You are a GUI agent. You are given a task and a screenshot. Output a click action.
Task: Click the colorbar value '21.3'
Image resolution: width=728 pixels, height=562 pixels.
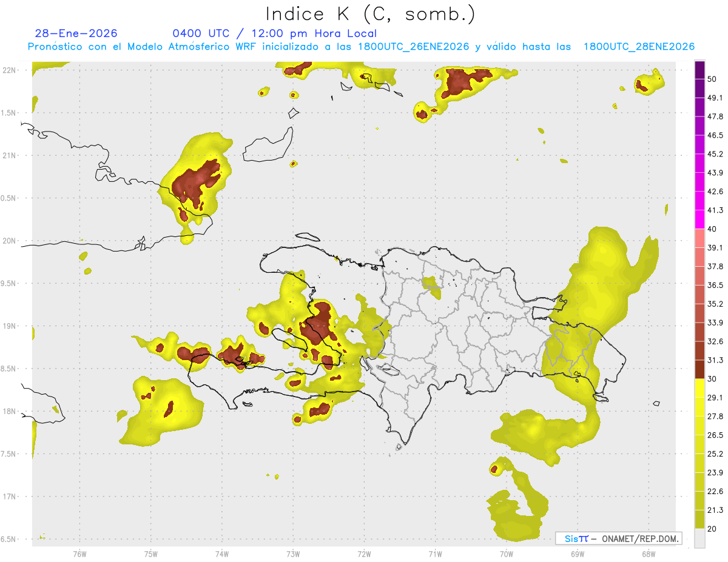coord(715,510)
